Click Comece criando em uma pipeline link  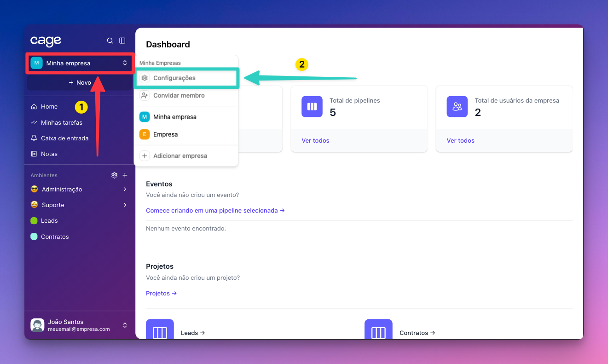pyautogui.click(x=215, y=210)
